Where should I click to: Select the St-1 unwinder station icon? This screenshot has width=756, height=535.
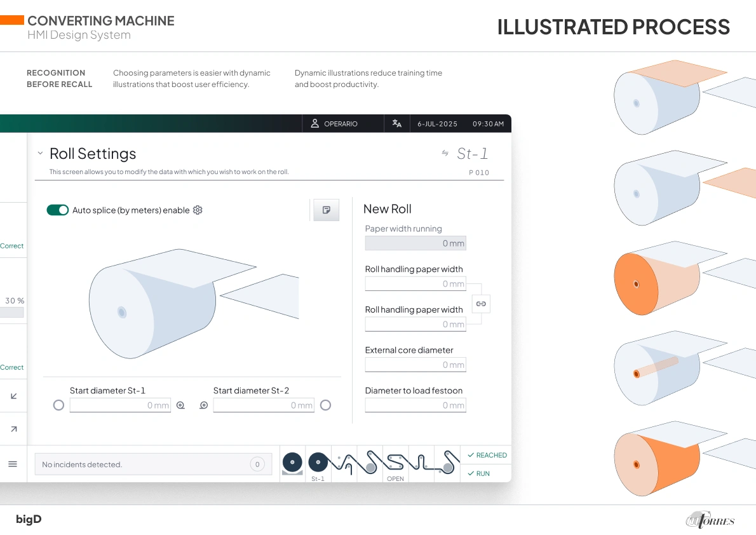click(x=318, y=464)
